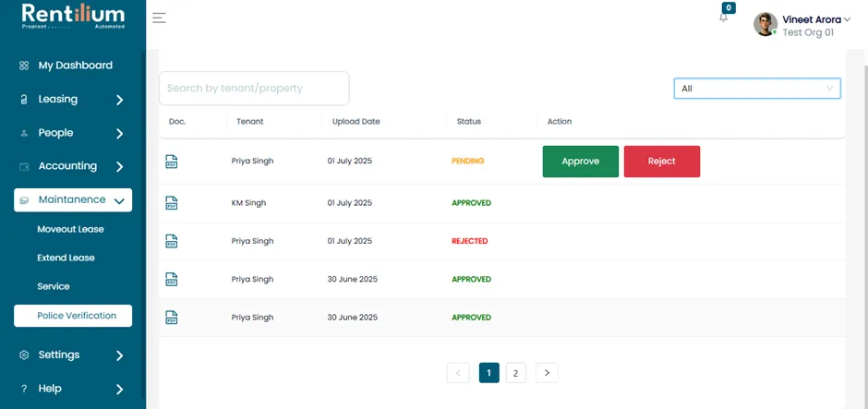Open the All status filter dropdown
Image resolution: width=868 pixels, height=409 pixels.
(x=757, y=89)
